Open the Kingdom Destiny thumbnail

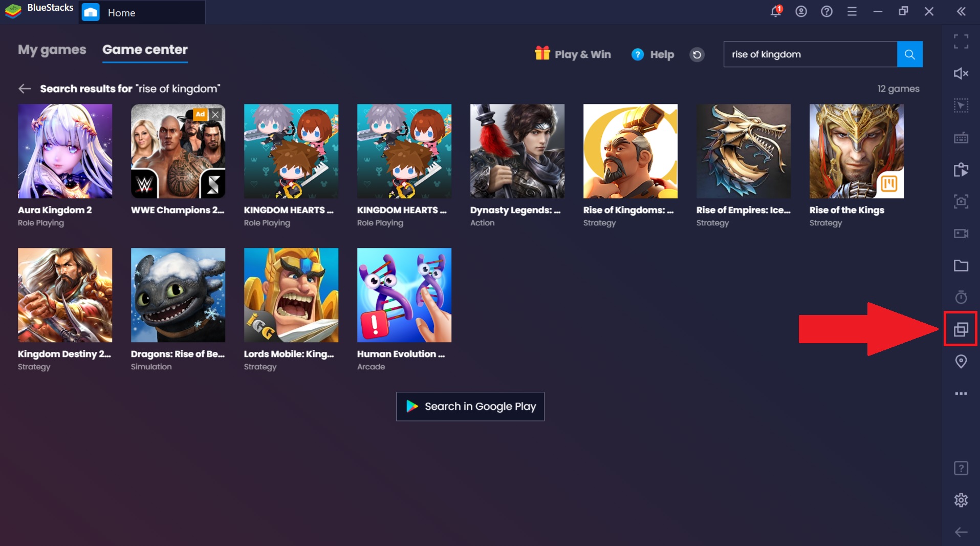coord(65,295)
